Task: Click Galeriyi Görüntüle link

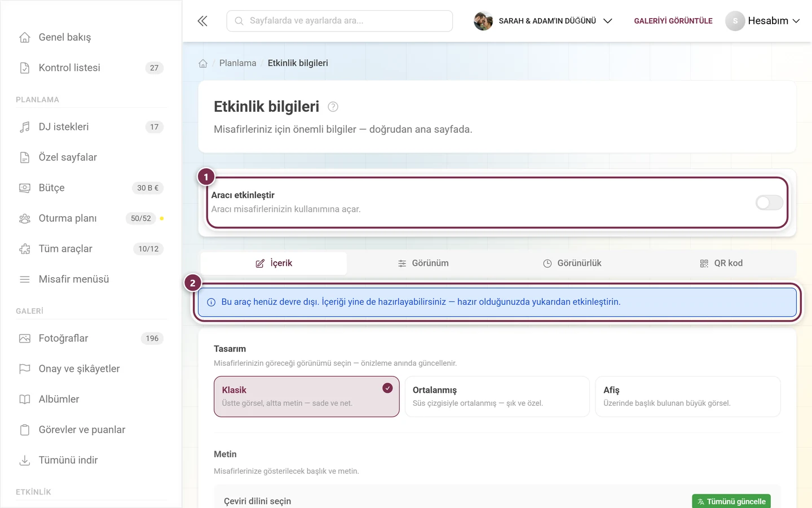Action: click(x=673, y=21)
